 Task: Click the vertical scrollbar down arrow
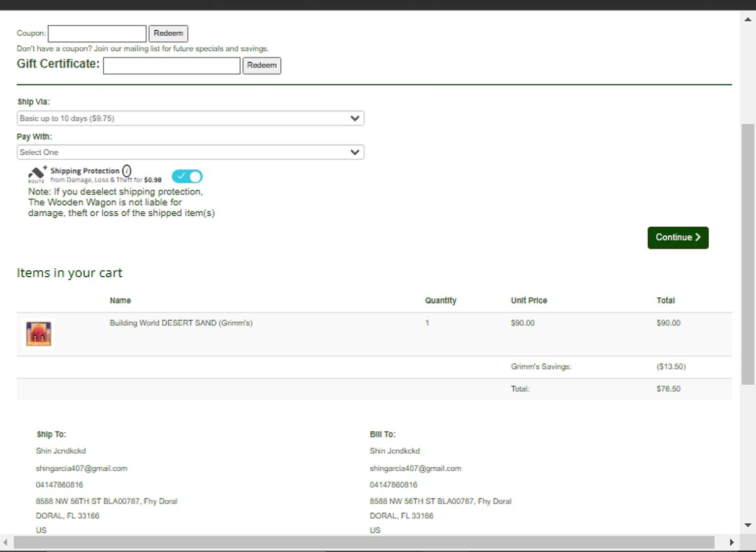748,525
